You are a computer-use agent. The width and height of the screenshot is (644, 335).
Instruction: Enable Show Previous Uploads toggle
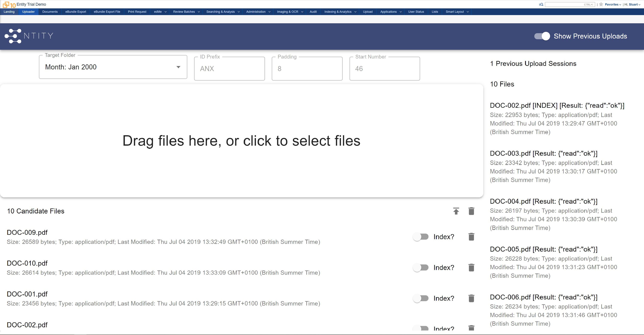[x=541, y=36]
